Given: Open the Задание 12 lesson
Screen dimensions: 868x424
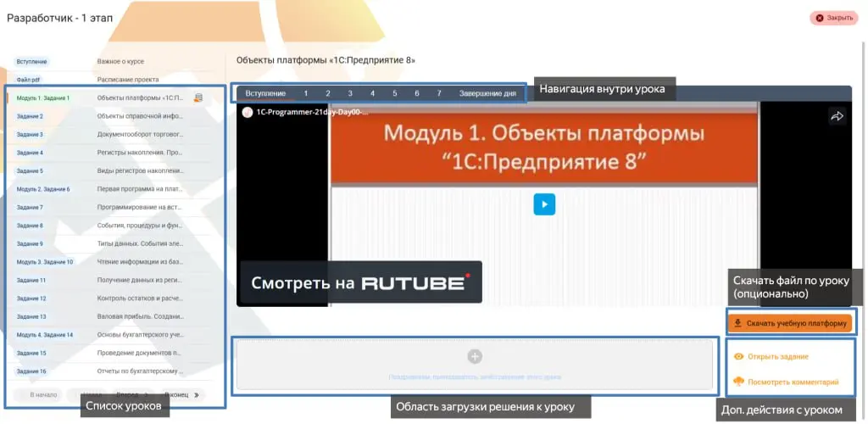Looking at the screenshot, I should (31, 298).
